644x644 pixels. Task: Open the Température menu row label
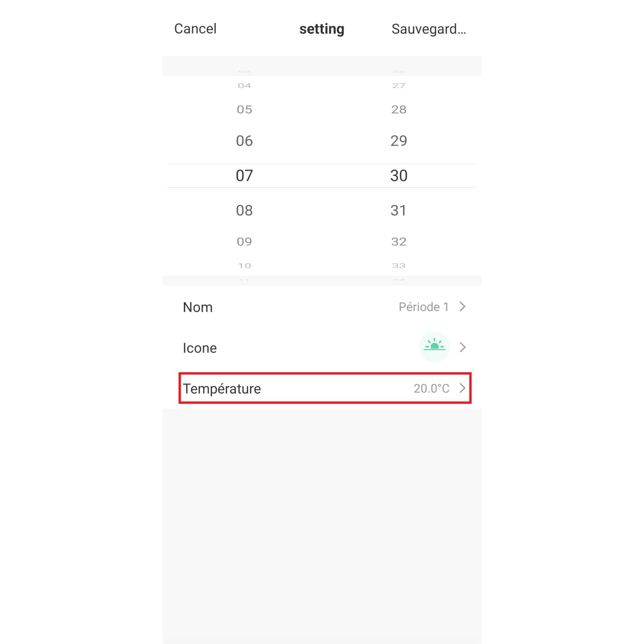point(222,389)
